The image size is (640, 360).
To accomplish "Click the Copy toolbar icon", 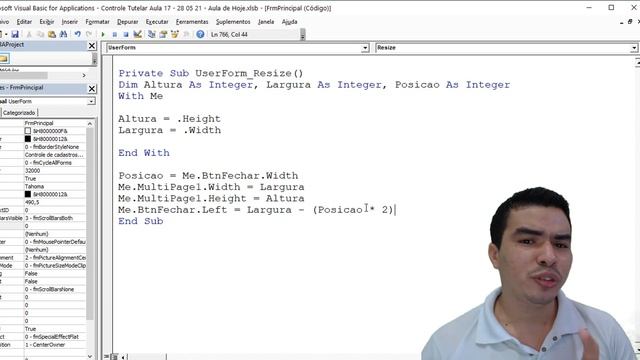I will 40,34.
